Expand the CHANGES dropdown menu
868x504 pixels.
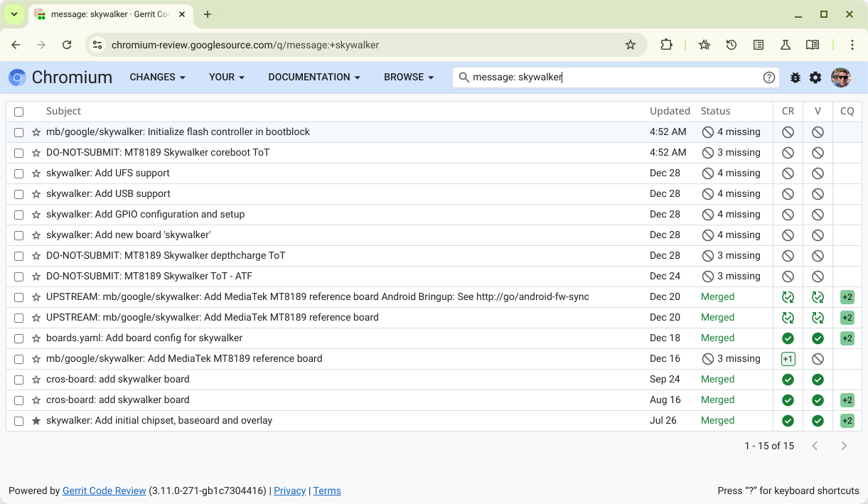click(157, 77)
